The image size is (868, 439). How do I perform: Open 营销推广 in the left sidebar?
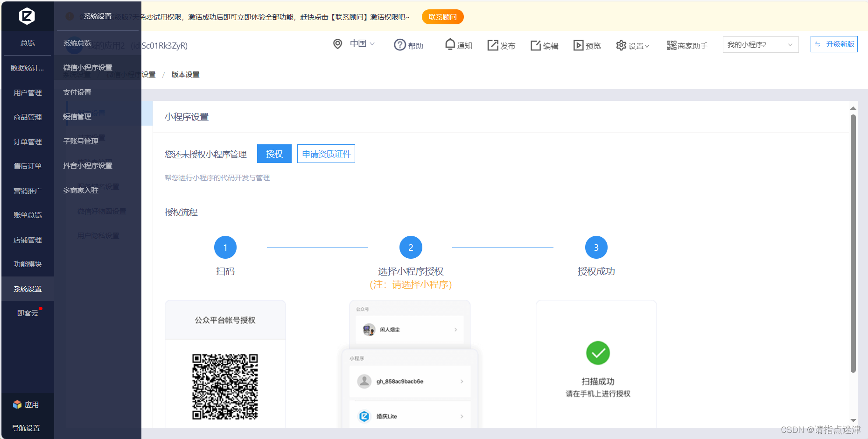[x=28, y=191]
